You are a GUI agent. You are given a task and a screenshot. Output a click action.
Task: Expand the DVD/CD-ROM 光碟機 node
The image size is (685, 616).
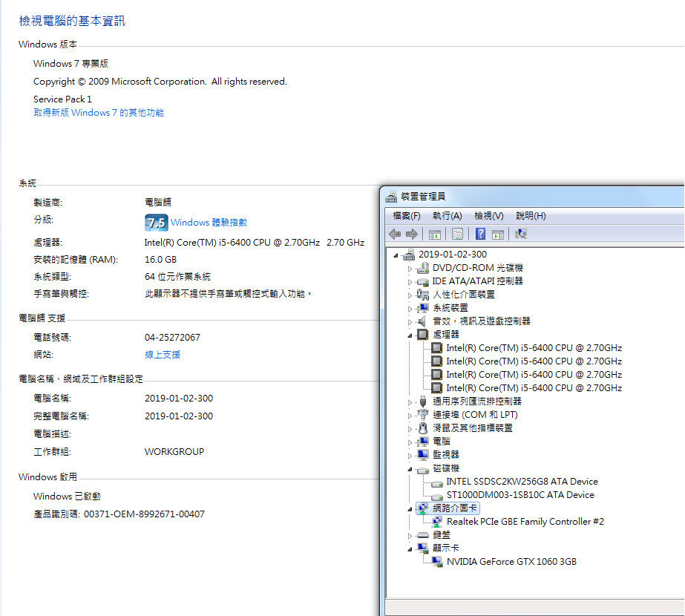coord(410,269)
